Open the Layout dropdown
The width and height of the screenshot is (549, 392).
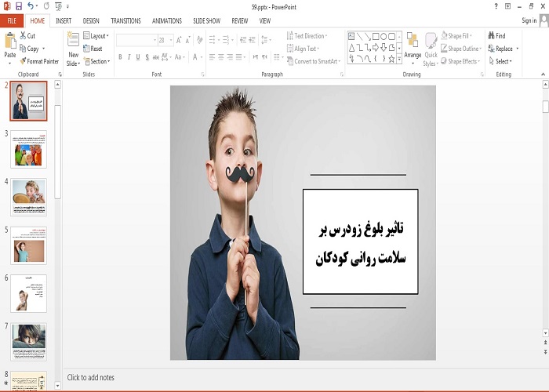point(96,36)
